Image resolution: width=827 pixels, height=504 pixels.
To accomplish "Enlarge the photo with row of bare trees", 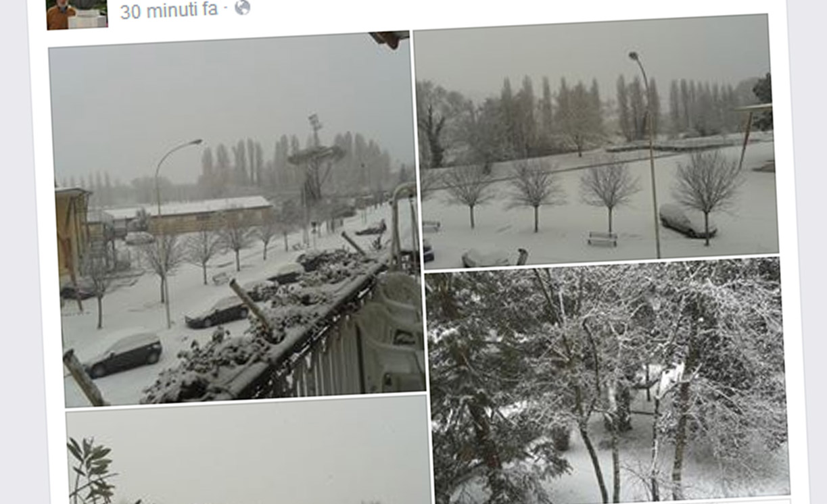I will point(595,141).
